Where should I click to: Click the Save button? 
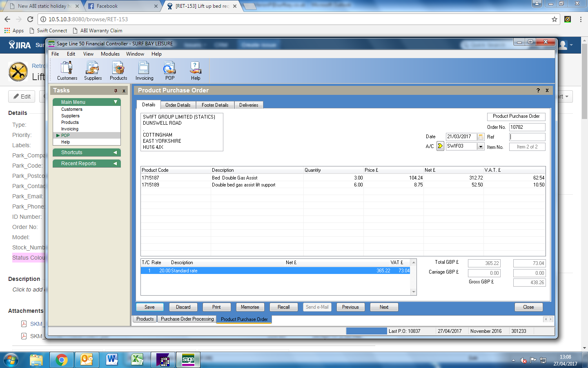click(x=149, y=307)
